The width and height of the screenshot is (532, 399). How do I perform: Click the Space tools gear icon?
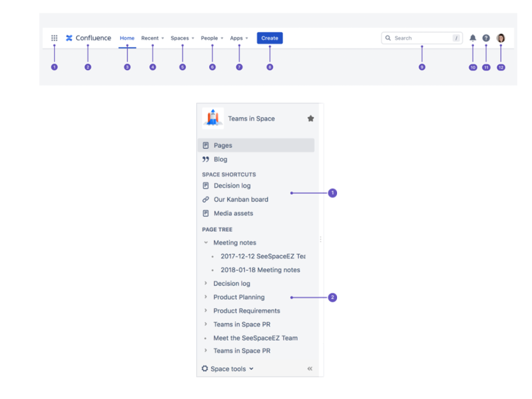tap(204, 368)
